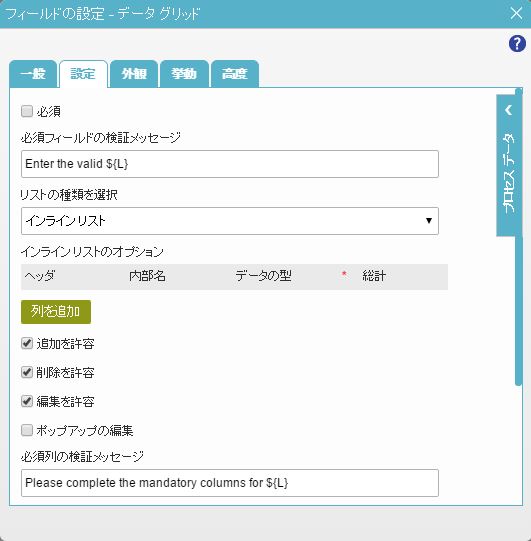Uncheck 追加を許容 checkbox
Image resolution: width=531 pixels, height=541 pixels.
point(27,344)
